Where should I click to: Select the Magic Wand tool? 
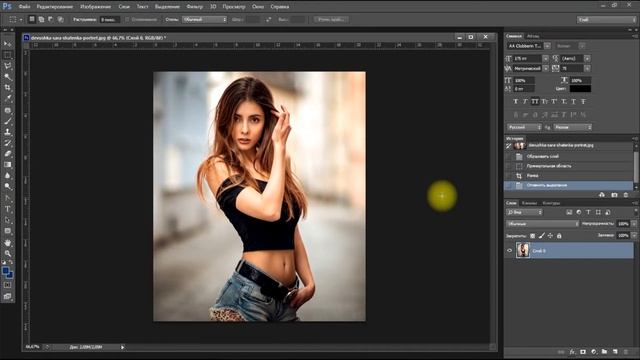(7, 77)
